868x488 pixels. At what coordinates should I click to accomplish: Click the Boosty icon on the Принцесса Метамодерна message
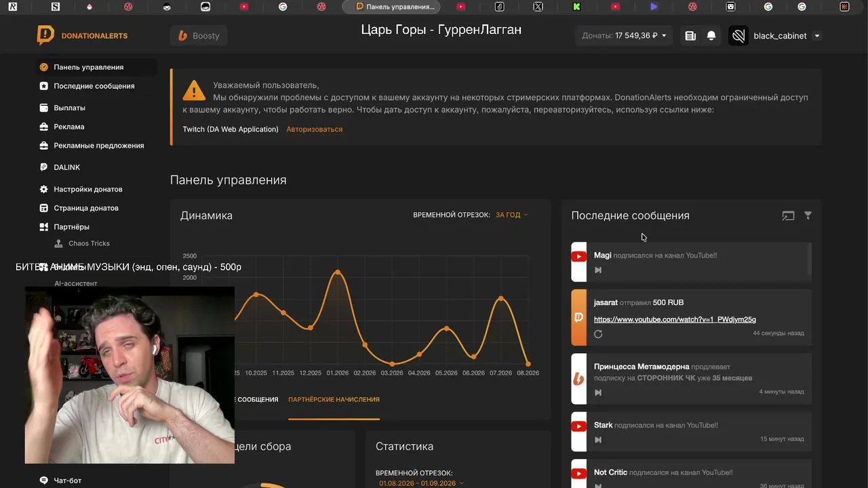pos(578,379)
